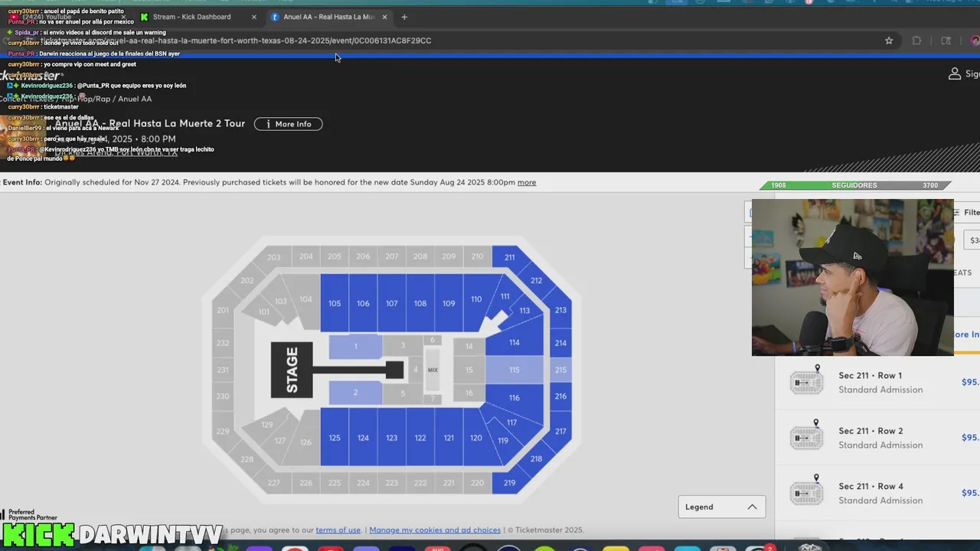Close the Anuel AA Ticketmaster tab

(x=384, y=17)
